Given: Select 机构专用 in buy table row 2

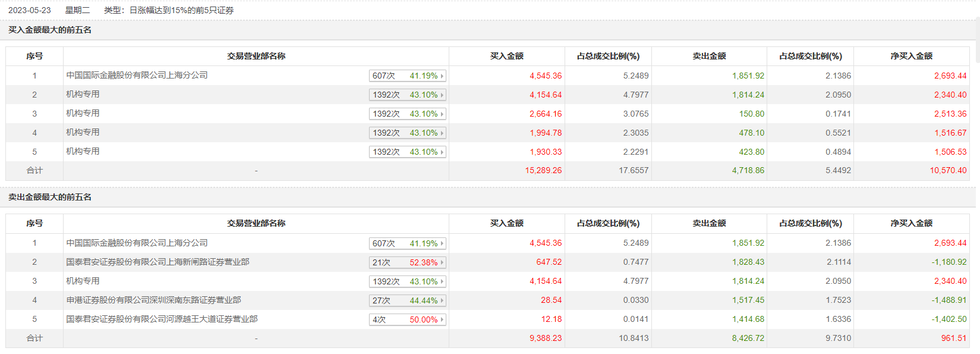Looking at the screenshot, I should coord(83,94).
